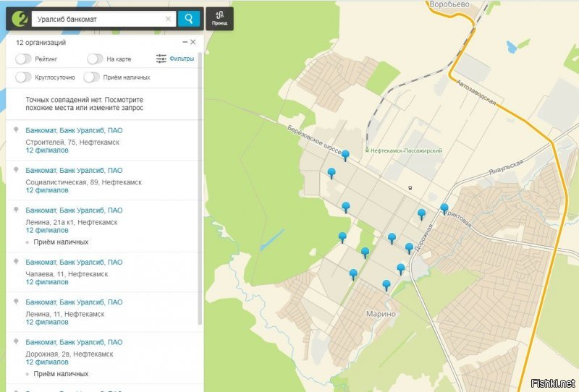Viewport: 579px width, 392px height.
Task: Click the Автозаводская street label
Action: [x=476, y=93]
